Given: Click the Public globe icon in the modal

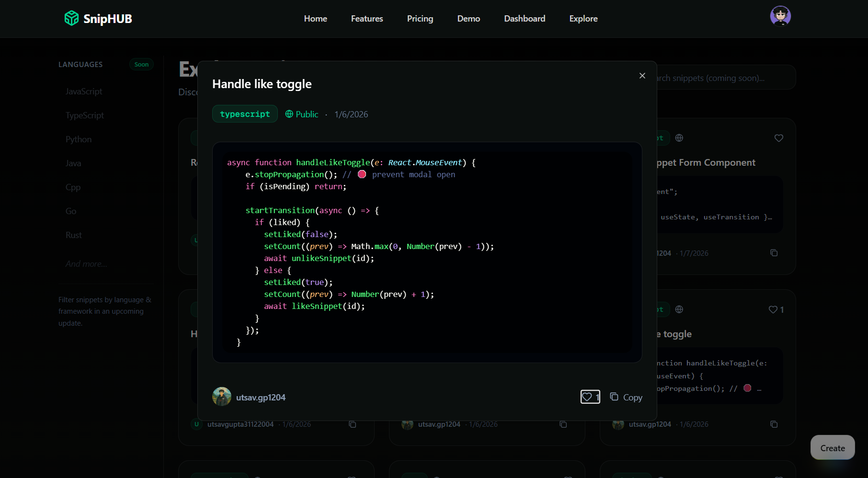Looking at the screenshot, I should pos(289,114).
